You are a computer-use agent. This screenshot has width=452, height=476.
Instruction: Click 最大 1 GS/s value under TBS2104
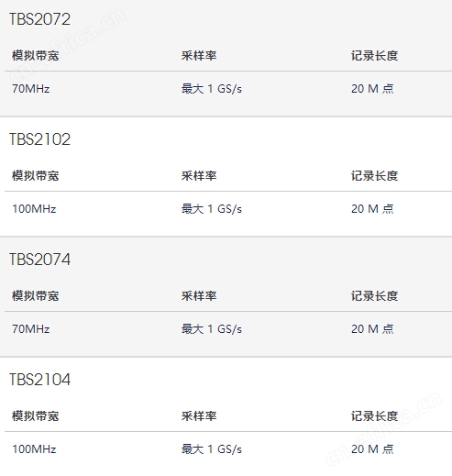click(x=212, y=449)
